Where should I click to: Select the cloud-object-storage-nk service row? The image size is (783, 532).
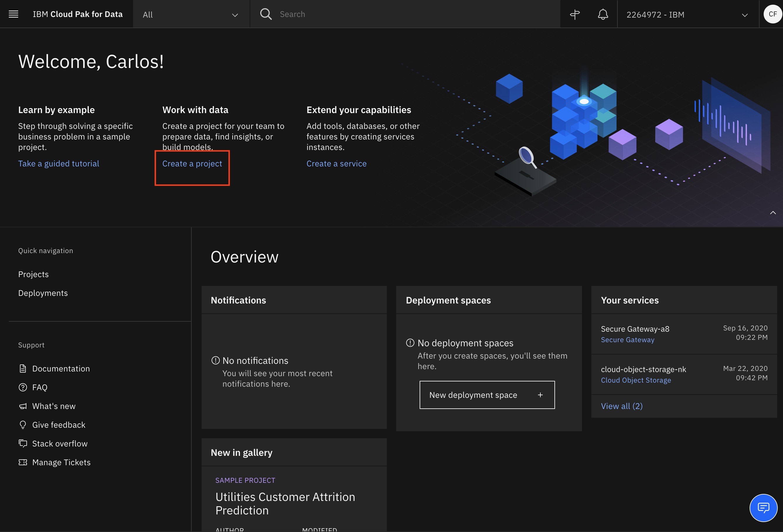coord(684,374)
